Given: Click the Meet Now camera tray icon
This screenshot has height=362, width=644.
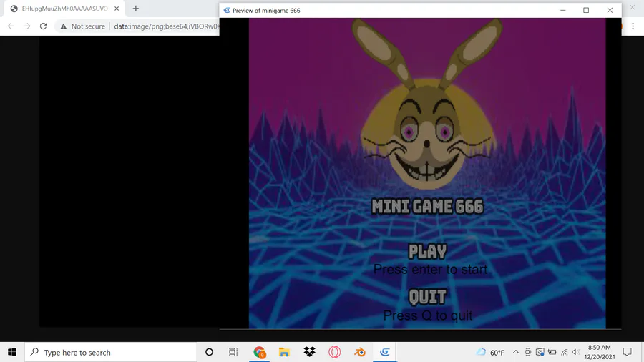Looking at the screenshot, I should (x=528, y=352).
